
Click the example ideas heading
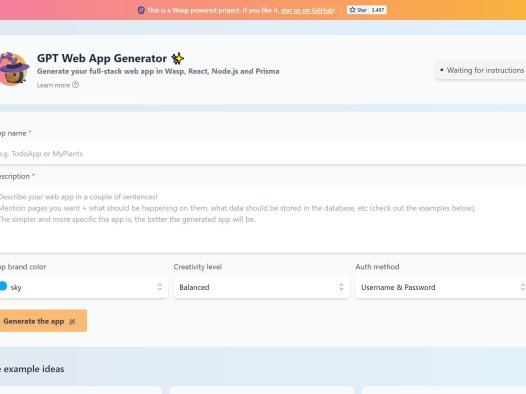(x=32, y=369)
